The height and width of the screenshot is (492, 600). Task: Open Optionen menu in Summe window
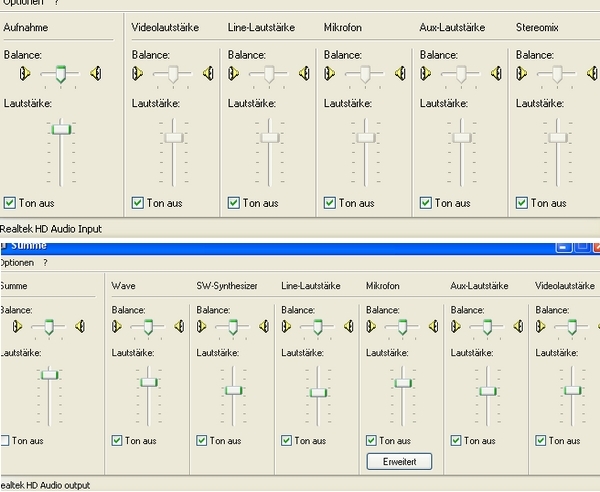pyautogui.click(x=17, y=263)
